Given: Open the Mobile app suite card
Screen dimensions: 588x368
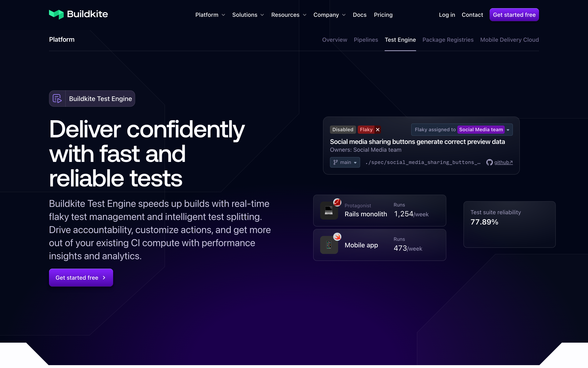Looking at the screenshot, I should pyautogui.click(x=380, y=245).
